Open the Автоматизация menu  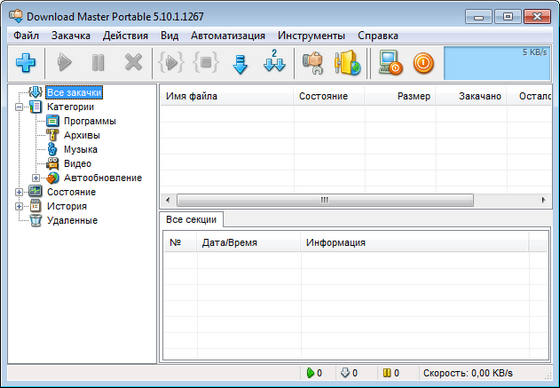coord(228,36)
